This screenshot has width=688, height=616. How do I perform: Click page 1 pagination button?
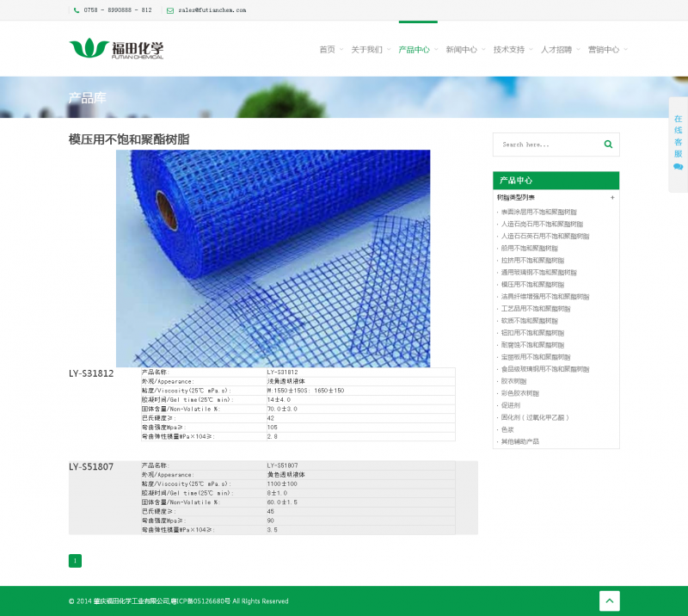point(75,561)
